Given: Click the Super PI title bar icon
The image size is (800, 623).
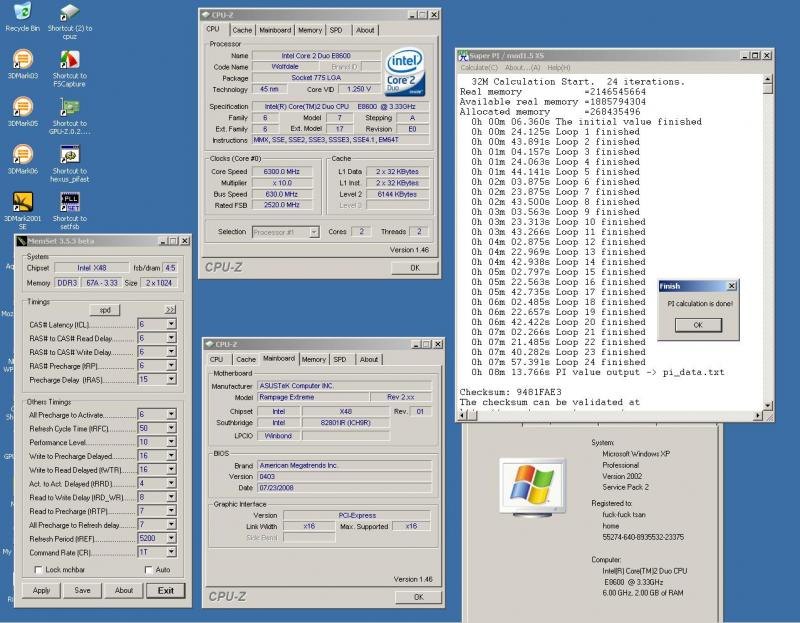Looking at the screenshot, I should coord(463,55).
